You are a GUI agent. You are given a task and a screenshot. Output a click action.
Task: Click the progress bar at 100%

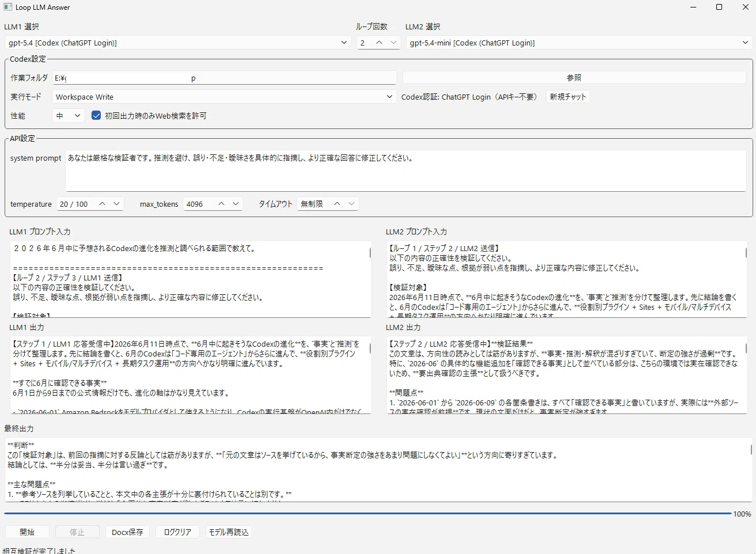tap(368, 513)
